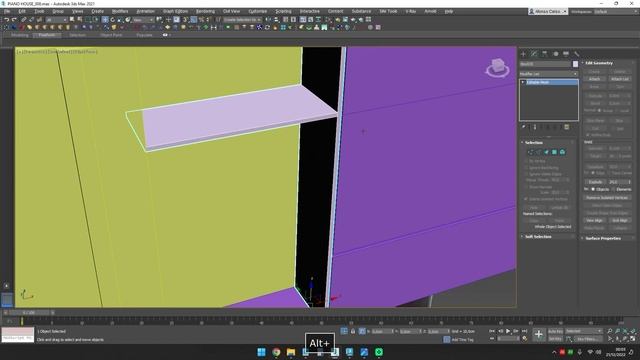Expand the Surface Properties rollout
Image resolution: width=640 pixels, height=360 pixels.
602,238
